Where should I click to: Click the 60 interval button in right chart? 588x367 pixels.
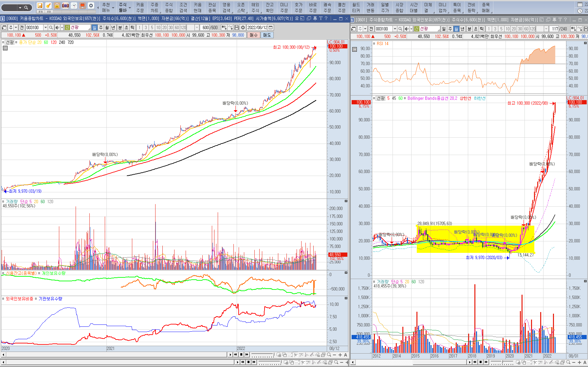pos(526,29)
